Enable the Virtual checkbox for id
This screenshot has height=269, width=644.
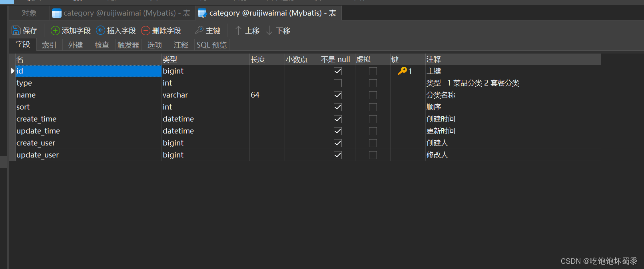click(x=373, y=71)
